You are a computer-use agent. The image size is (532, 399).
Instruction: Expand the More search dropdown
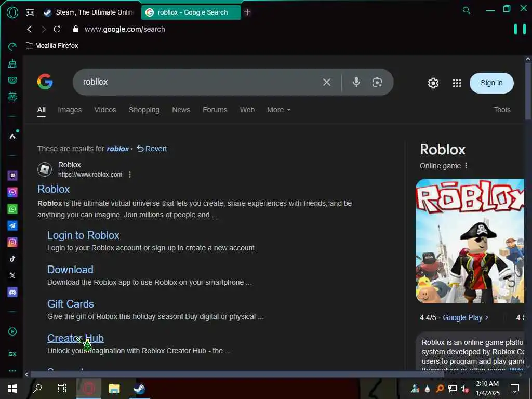pyautogui.click(x=278, y=110)
